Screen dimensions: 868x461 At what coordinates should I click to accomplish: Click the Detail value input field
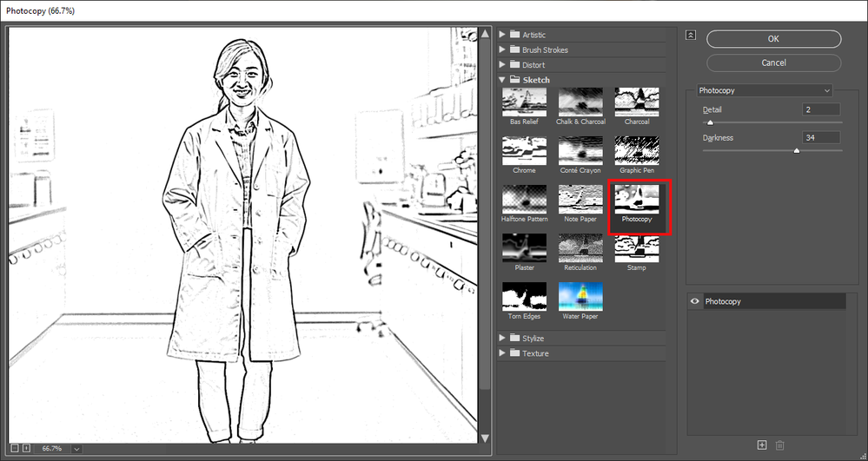point(821,109)
